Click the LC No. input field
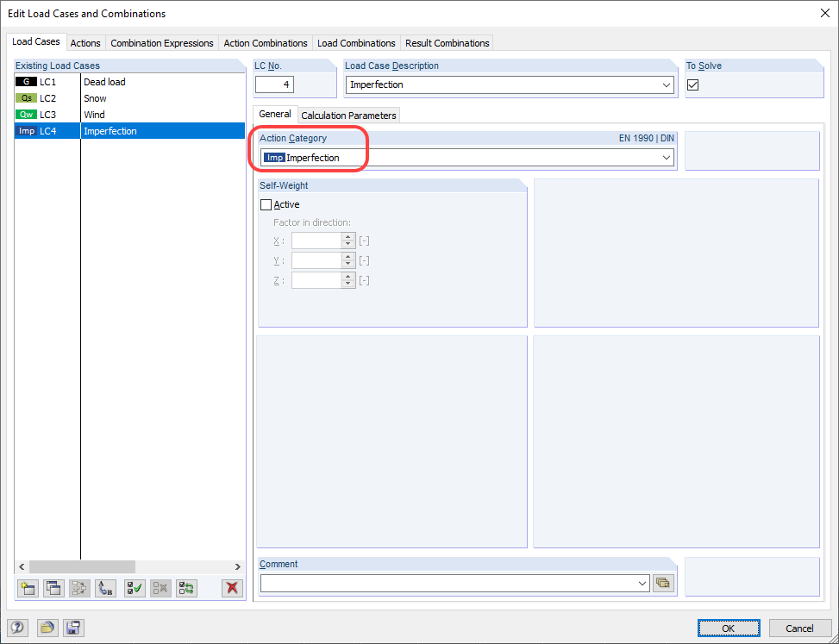This screenshot has width=839, height=644. (x=274, y=84)
